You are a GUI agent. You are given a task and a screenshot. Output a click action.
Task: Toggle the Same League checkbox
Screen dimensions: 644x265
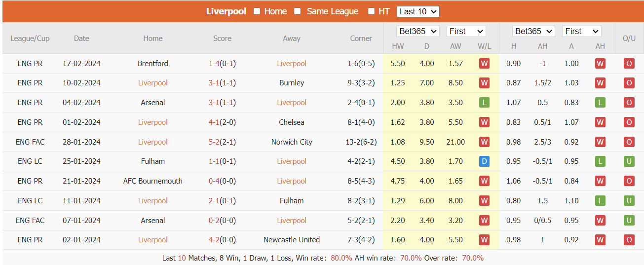(x=298, y=11)
